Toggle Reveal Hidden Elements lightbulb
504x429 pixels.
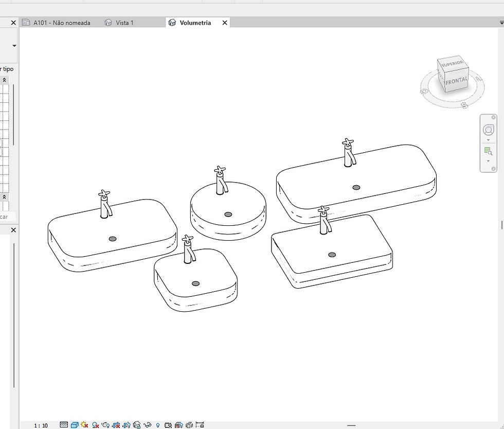tap(157, 425)
